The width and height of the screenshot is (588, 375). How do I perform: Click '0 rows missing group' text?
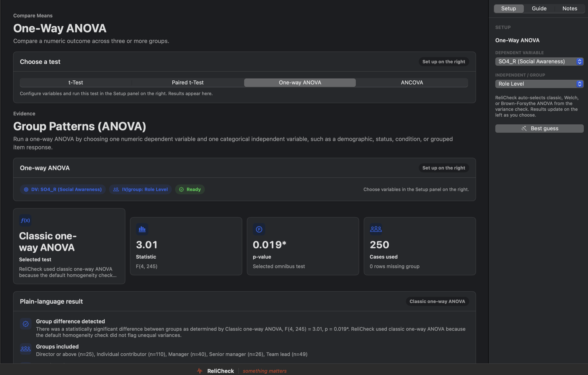click(394, 266)
